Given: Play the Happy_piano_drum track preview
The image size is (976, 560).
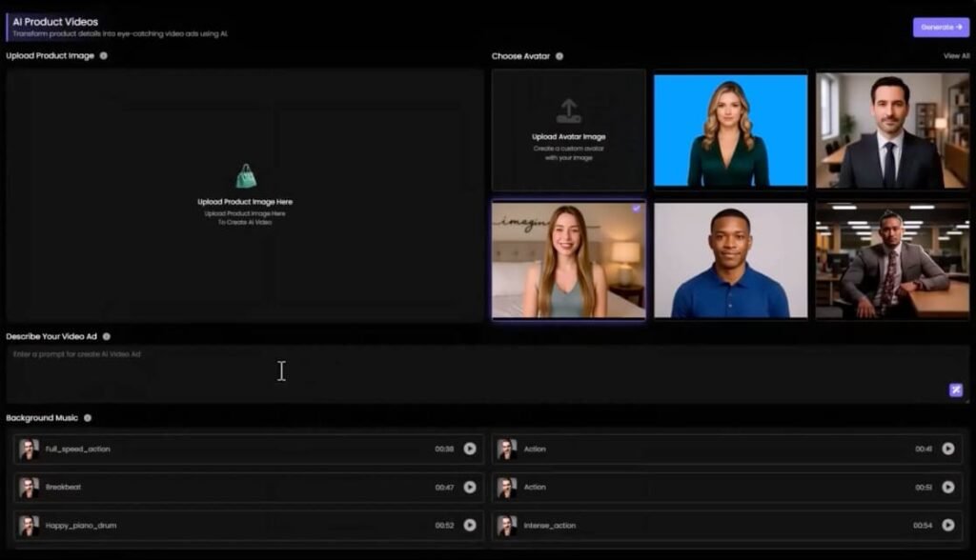Looking at the screenshot, I should point(470,525).
